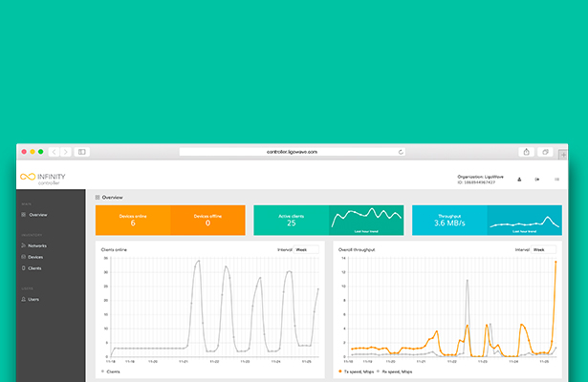Click the hamburger menu icon beside Overview
This screenshot has height=382, width=588.
[98, 197]
